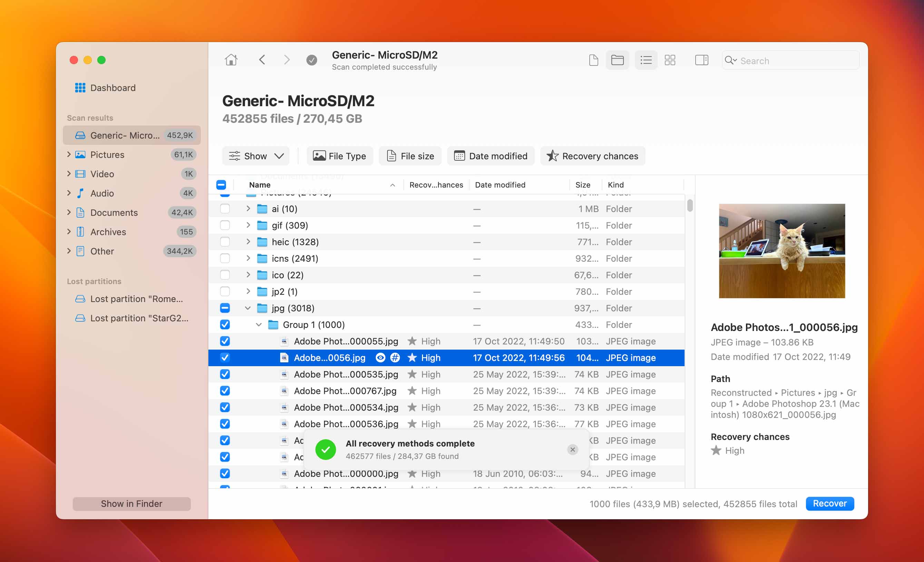Image resolution: width=924 pixels, height=562 pixels.
Task: Switch to the folder view icon
Action: (617, 60)
